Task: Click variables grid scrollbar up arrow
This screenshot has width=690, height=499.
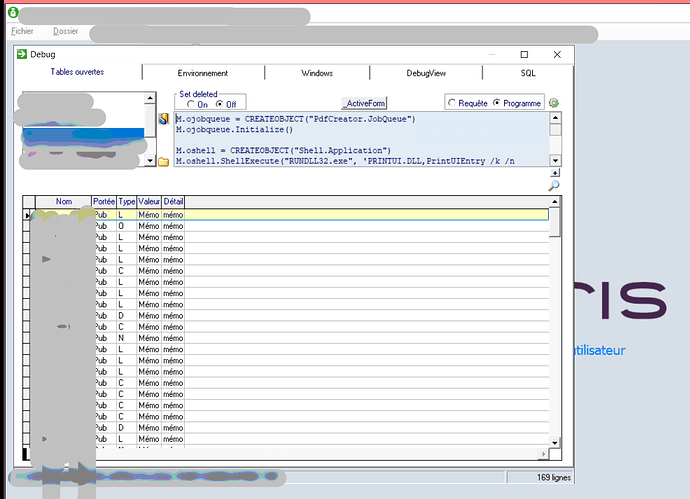Action: tap(555, 202)
